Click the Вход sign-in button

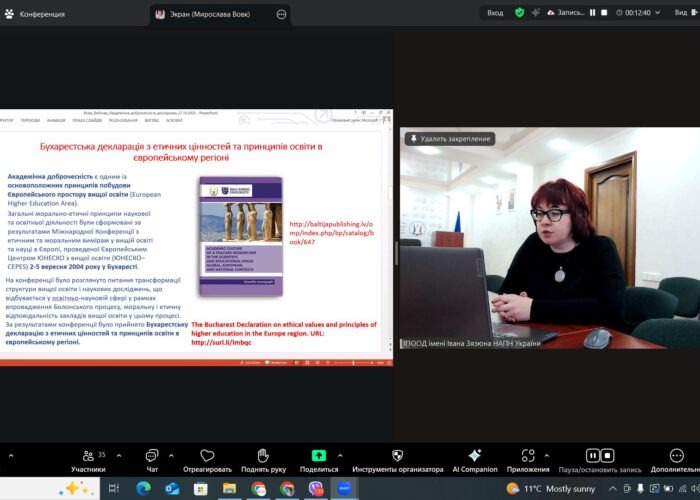click(495, 13)
